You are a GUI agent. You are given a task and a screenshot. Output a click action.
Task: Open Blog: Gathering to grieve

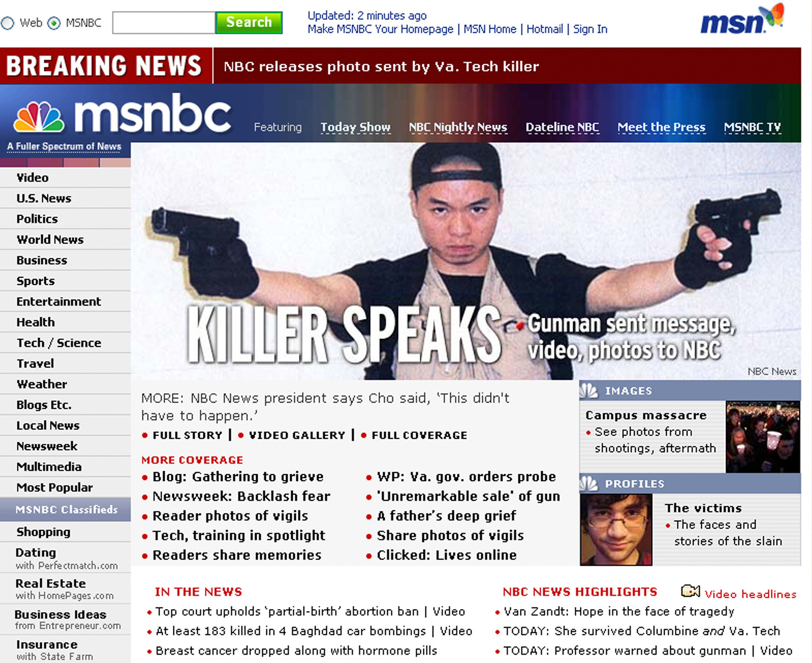click(x=238, y=477)
